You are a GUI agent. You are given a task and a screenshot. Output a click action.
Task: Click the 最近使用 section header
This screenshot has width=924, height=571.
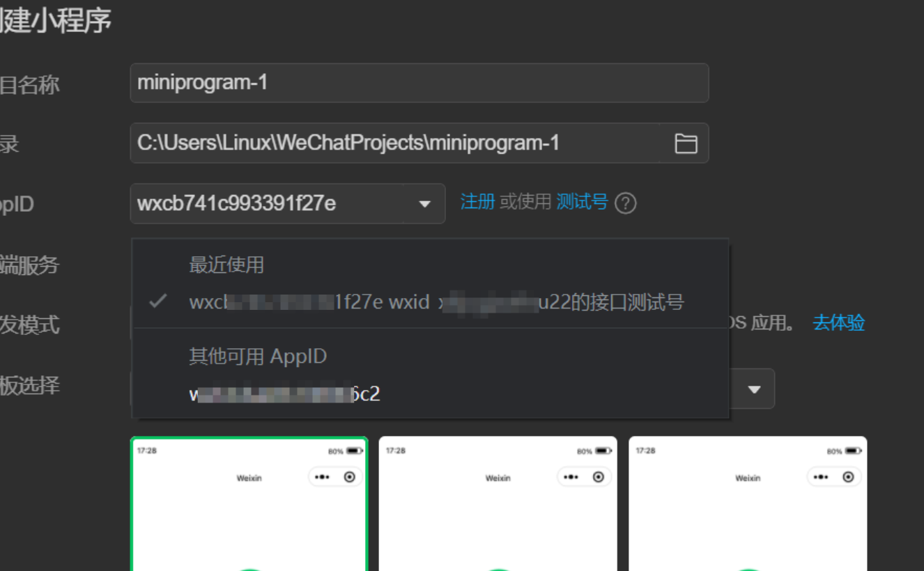point(226,265)
